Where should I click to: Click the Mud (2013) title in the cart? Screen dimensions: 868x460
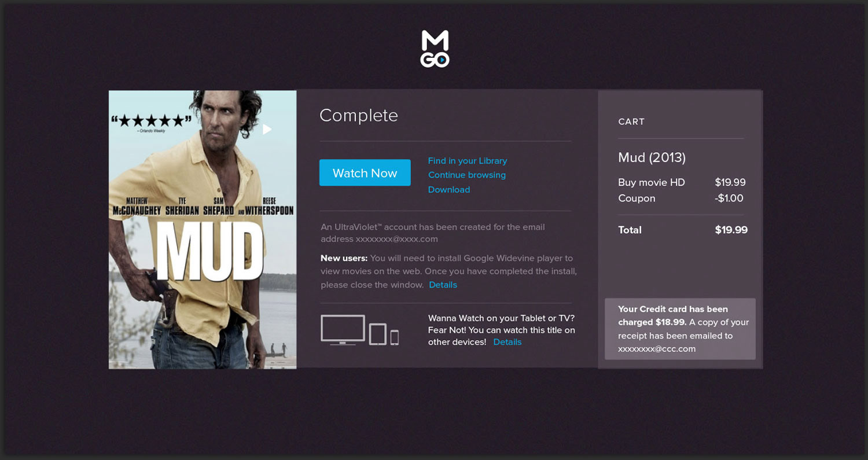652,157
